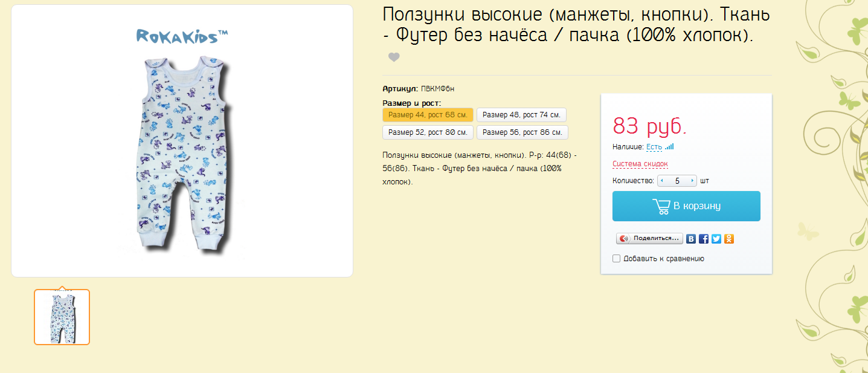Image resolution: width=868 pixels, height=373 pixels.
Task: Open the 'Поделиться...' share menu
Action: [x=649, y=239]
